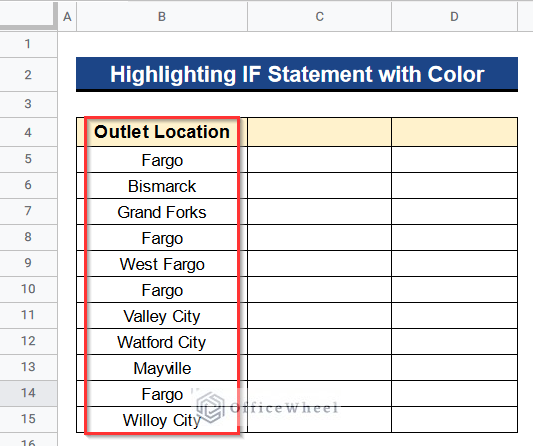This screenshot has height=446, width=533.
Task: Select the 'Willoy City' cell
Action: [x=162, y=419]
